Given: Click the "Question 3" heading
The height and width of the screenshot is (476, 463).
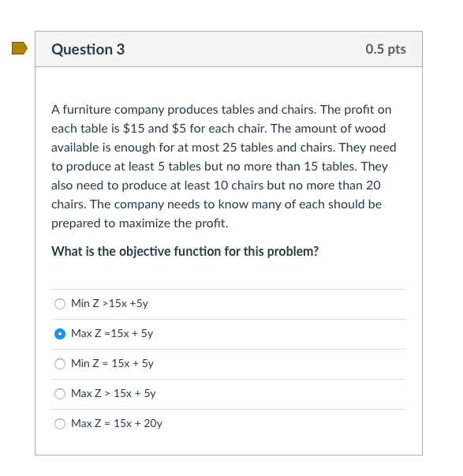Looking at the screenshot, I should click(88, 49).
